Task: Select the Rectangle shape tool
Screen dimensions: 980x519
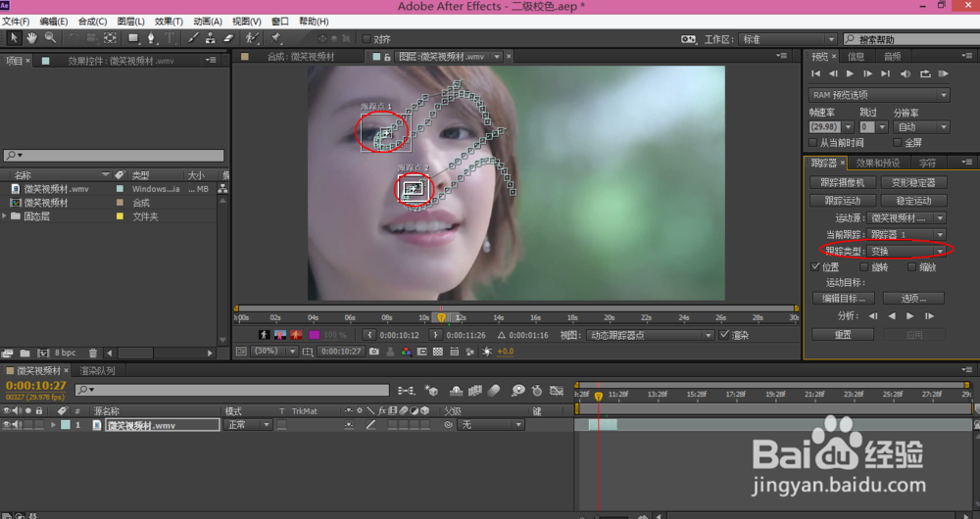Action: (x=133, y=38)
